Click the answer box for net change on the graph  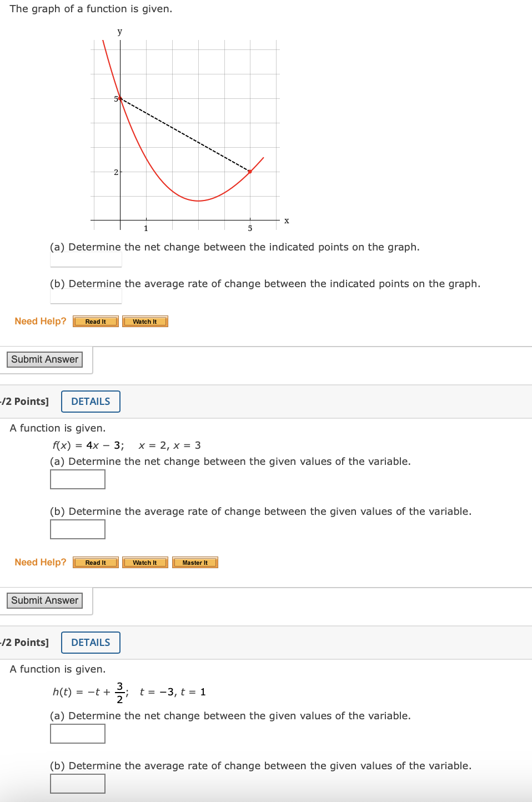pos(86,259)
